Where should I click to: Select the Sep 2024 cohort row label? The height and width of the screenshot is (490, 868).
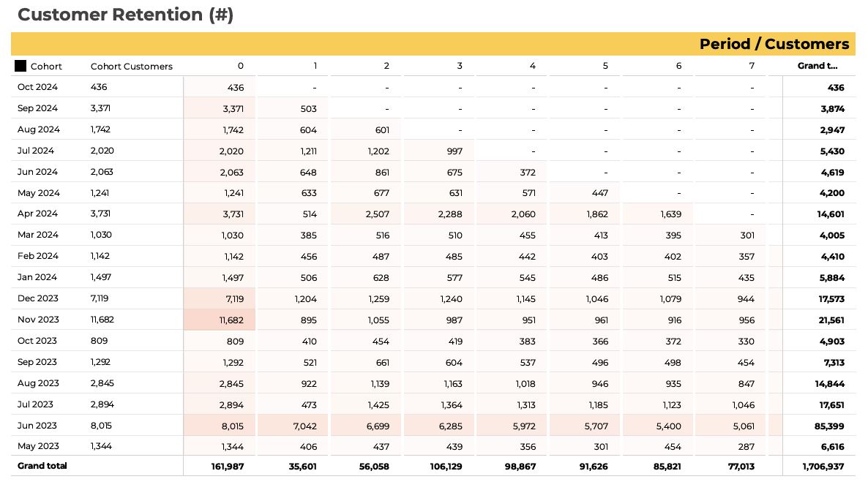click(x=37, y=108)
